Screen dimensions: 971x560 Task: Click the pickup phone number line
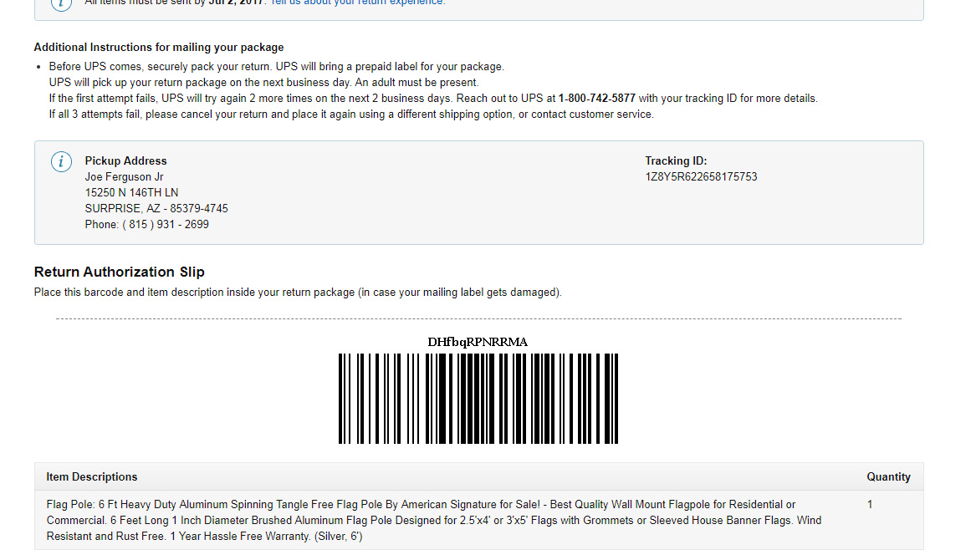[146, 225]
